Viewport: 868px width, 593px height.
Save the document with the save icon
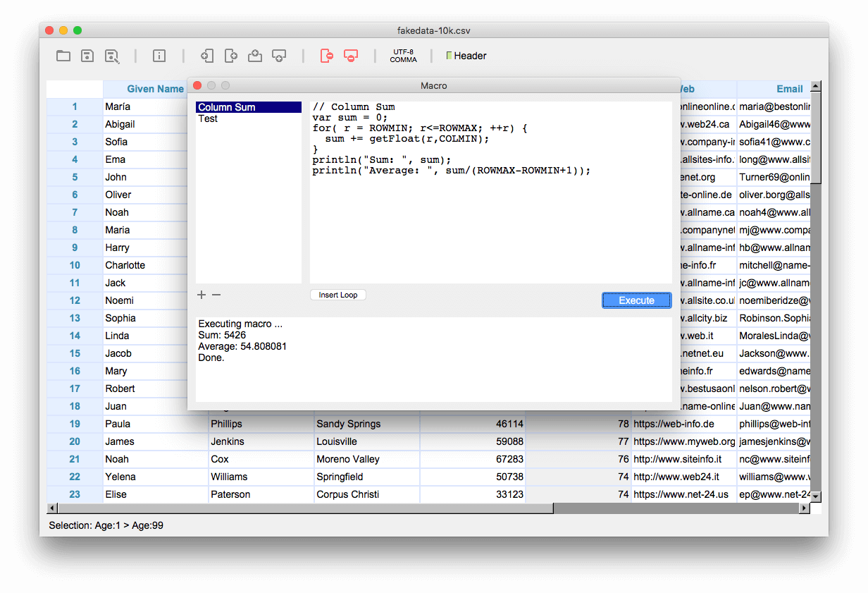pyautogui.click(x=87, y=56)
